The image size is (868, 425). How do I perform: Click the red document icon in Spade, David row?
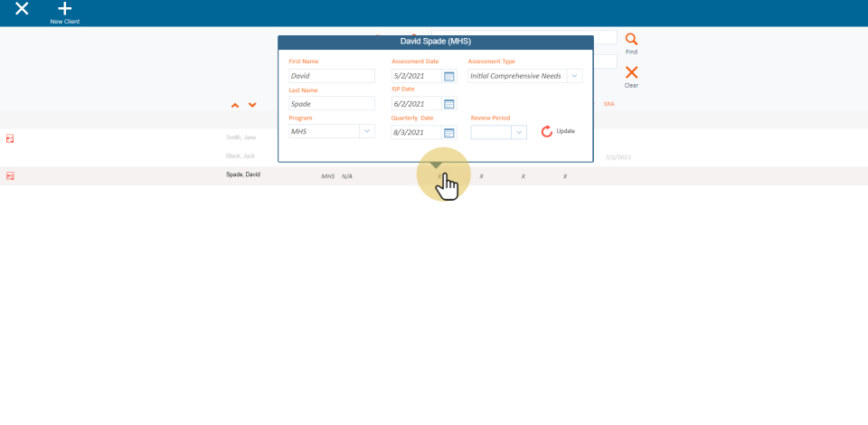click(10, 175)
